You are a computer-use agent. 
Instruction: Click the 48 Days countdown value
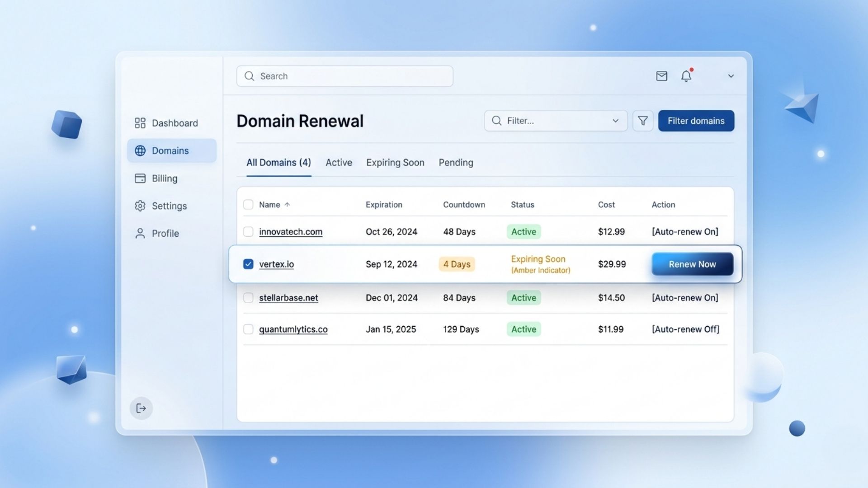[x=459, y=232]
